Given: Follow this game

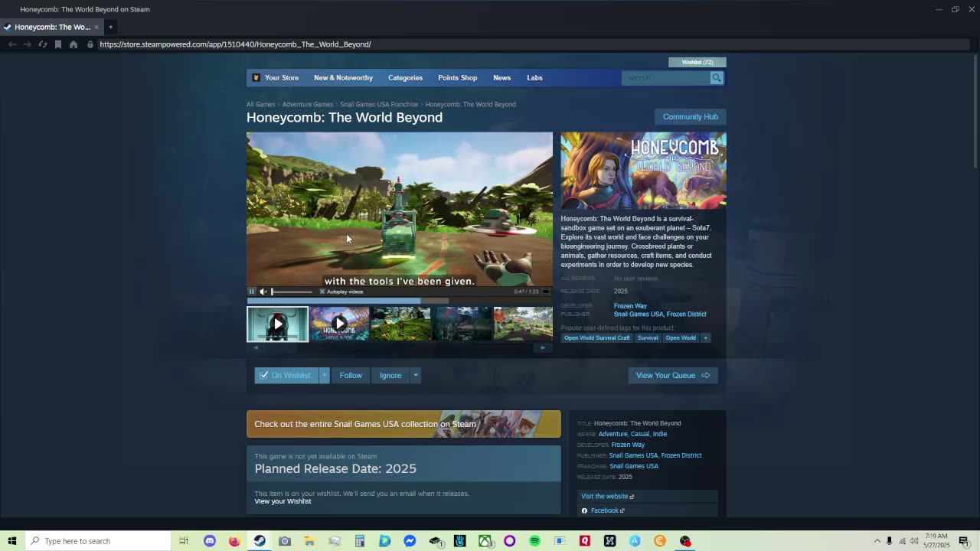Looking at the screenshot, I should point(351,375).
